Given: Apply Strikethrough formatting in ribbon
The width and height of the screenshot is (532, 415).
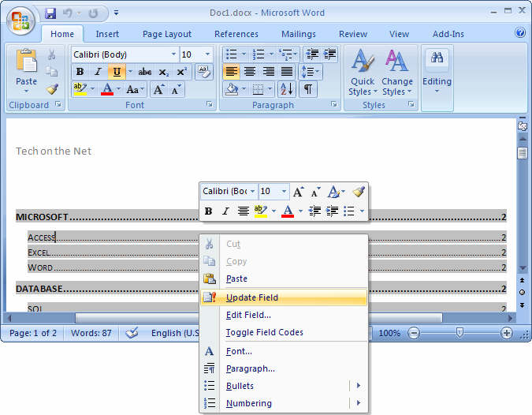Looking at the screenshot, I should (145, 72).
